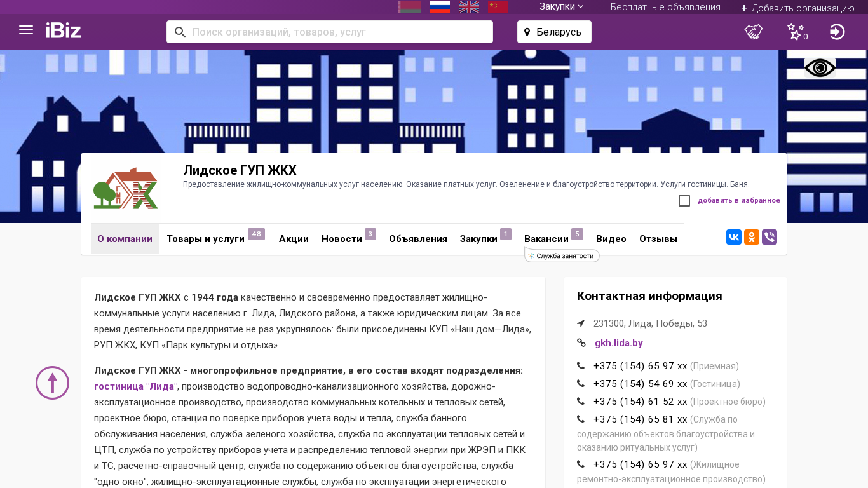This screenshot has width=868, height=488.
Task: Check the 'добавить в избранное' checkbox
Action: 684,201
